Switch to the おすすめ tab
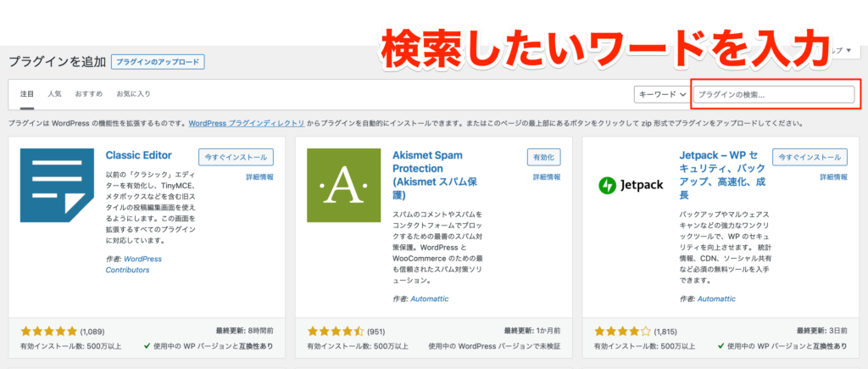Screen dimensions: 868x369 click(89, 93)
